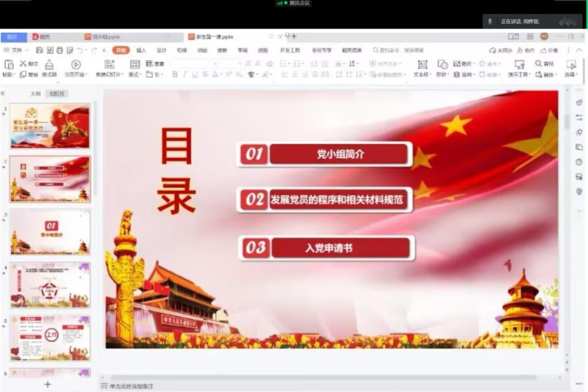The width and height of the screenshot is (588, 392).
Task: Start slideshow from current slide icon
Action: 76,64
